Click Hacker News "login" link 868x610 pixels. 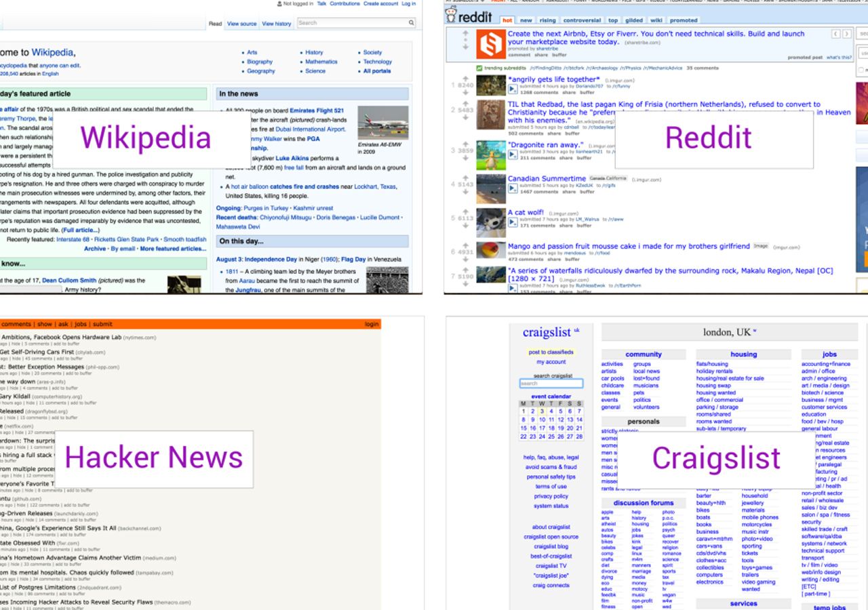[x=372, y=325]
